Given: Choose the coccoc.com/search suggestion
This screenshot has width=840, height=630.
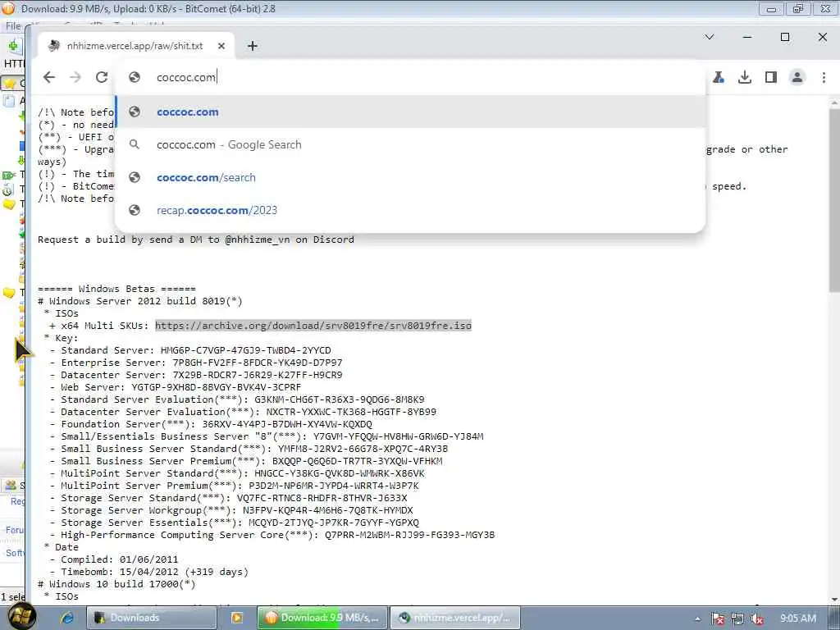Looking at the screenshot, I should click(x=410, y=177).
